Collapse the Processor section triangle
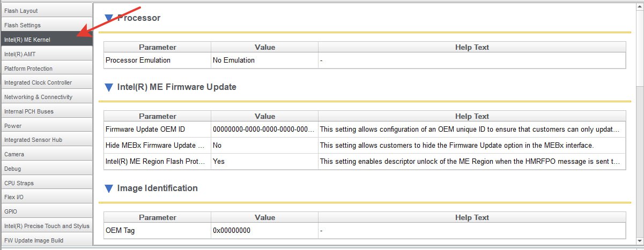The width and height of the screenshot is (644, 250). click(109, 18)
